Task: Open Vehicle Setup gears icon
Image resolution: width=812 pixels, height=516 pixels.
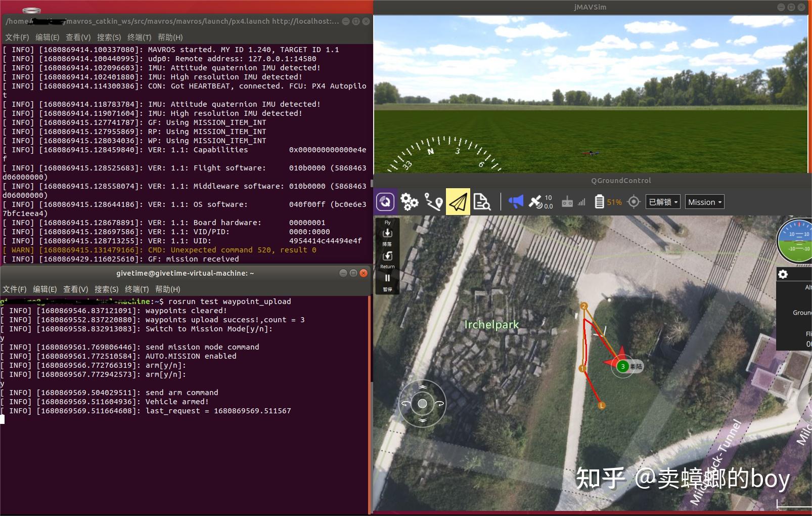Action: (409, 202)
